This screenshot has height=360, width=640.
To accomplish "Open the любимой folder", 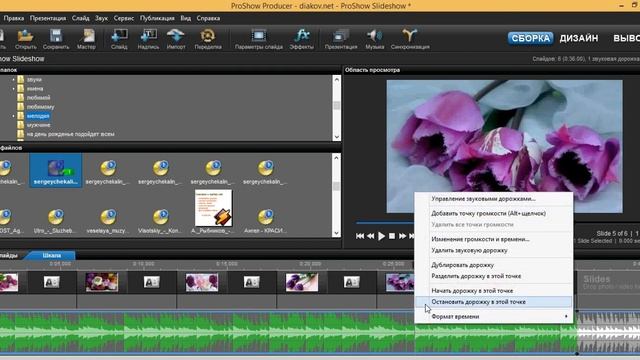I will click(x=38, y=98).
